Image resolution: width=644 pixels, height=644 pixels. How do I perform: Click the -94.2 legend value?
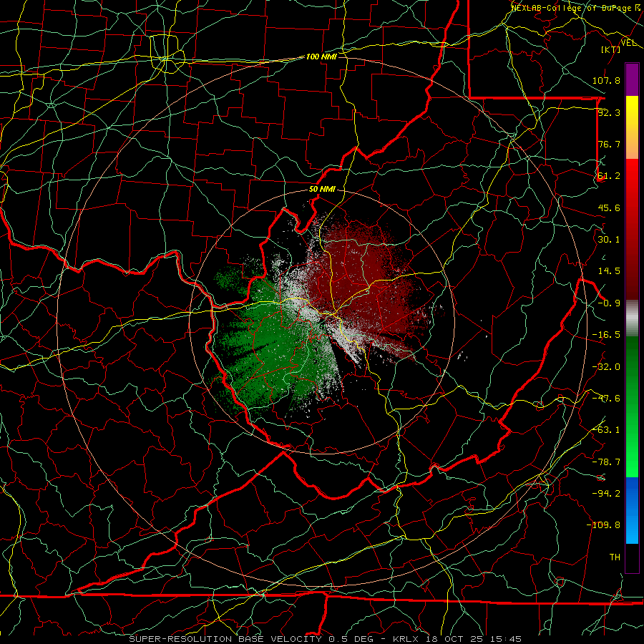606,493
